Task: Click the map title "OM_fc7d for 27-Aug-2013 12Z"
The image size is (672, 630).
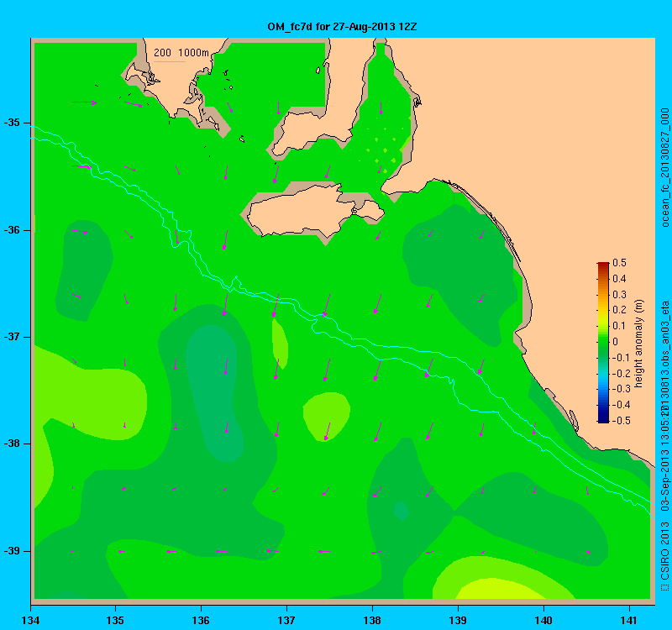Action: (x=342, y=27)
